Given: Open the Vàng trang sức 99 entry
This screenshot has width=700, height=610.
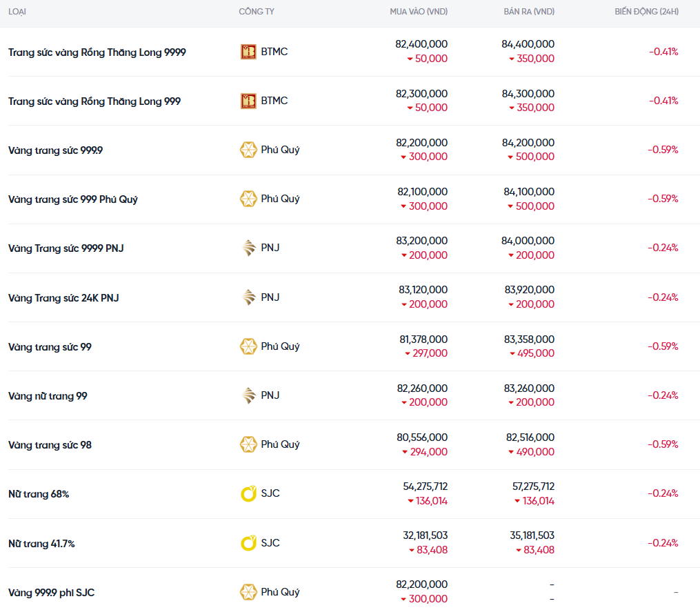Looking at the screenshot, I should tap(50, 347).
